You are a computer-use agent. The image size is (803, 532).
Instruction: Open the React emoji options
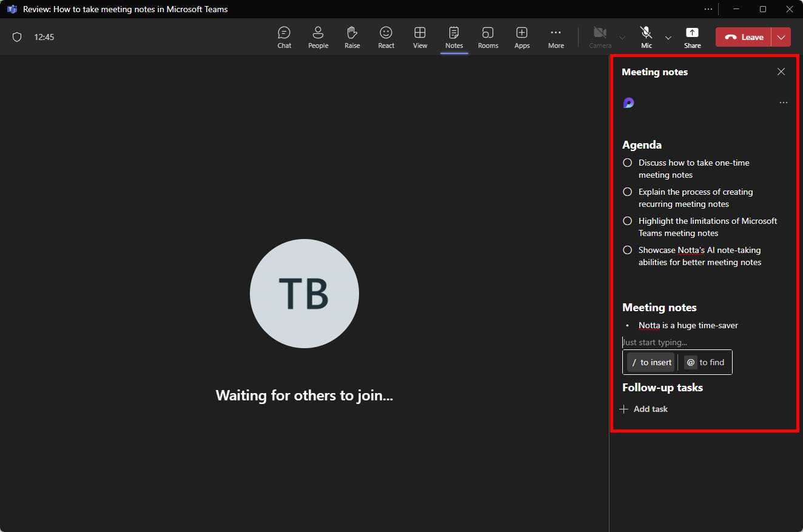tap(386, 37)
